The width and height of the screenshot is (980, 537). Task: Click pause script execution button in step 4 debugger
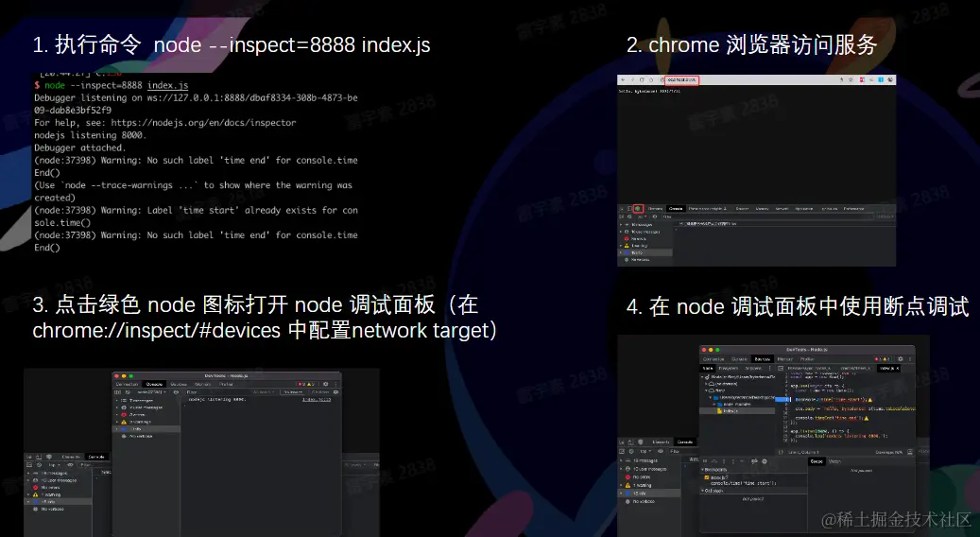tap(705, 461)
